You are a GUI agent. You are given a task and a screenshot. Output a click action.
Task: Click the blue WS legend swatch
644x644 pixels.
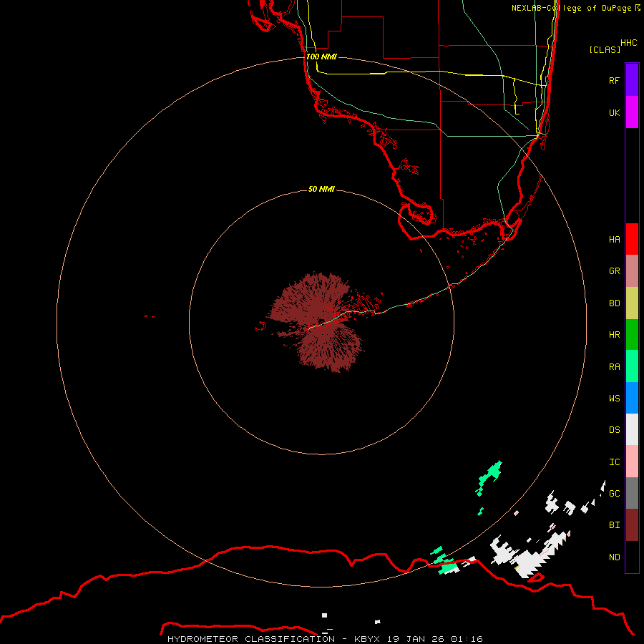632,398
